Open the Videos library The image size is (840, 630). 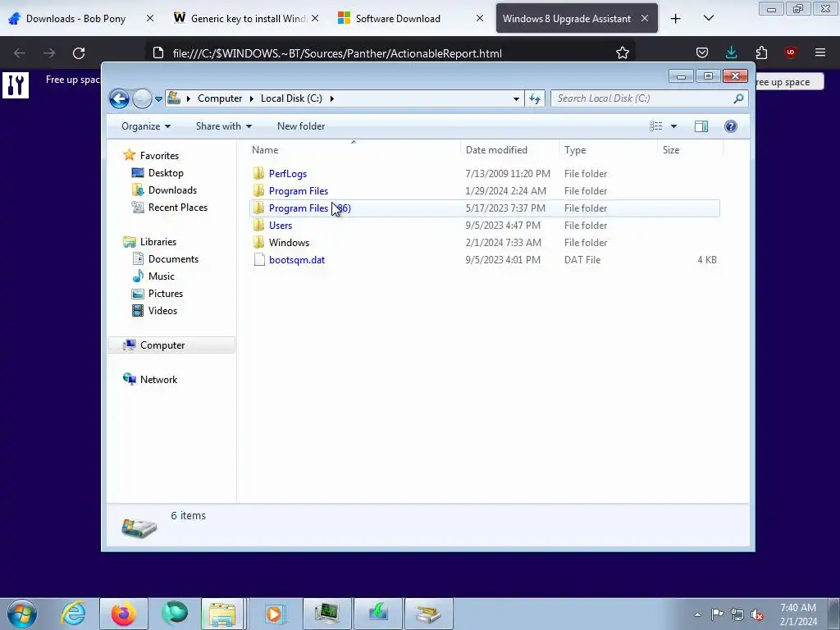click(x=162, y=311)
